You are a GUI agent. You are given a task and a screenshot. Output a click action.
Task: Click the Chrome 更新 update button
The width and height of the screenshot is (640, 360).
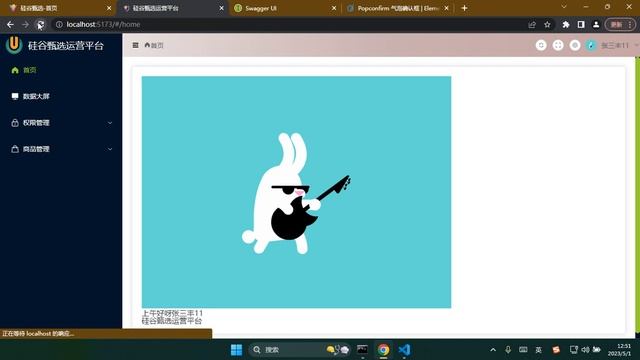[x=620, y=24]
